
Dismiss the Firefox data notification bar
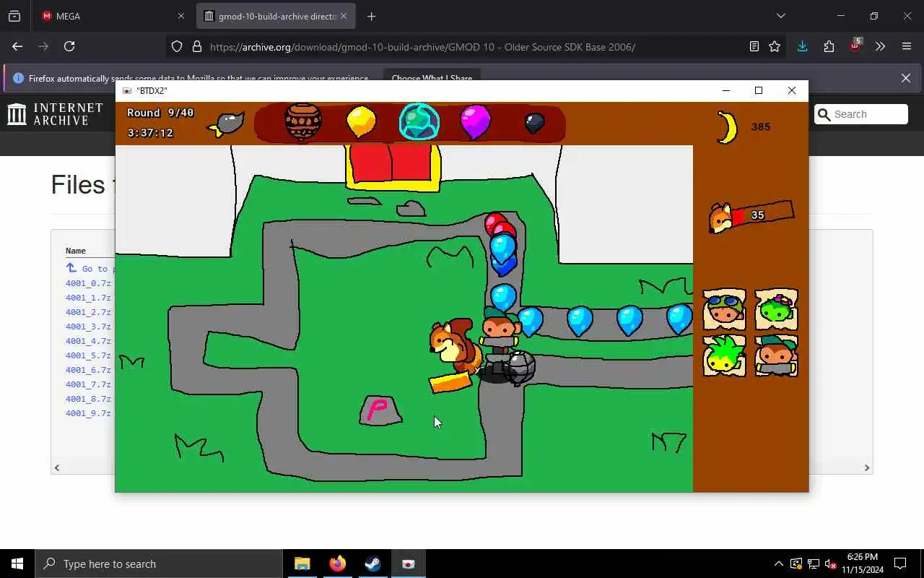[906, 78]
